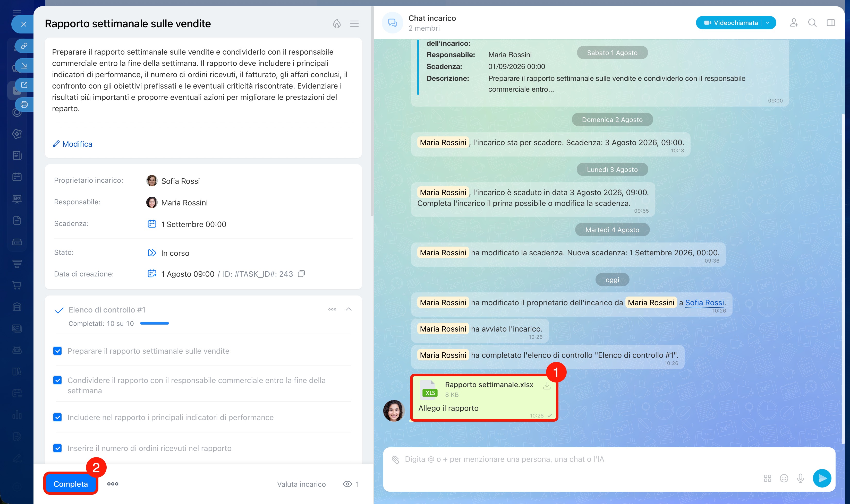Click the Sofia Rossi mention in chat
This screenshot has width=850, height=504.
click(704, 303)
